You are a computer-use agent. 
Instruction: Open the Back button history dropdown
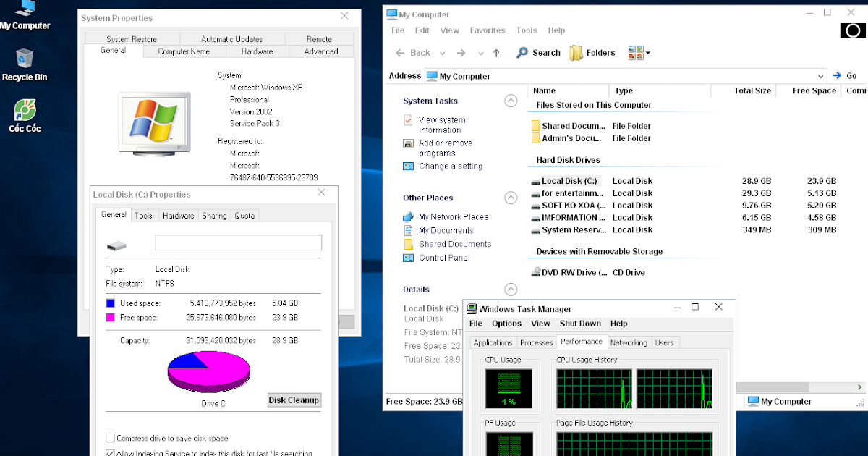pyautogui.click(x=442, y=53)
